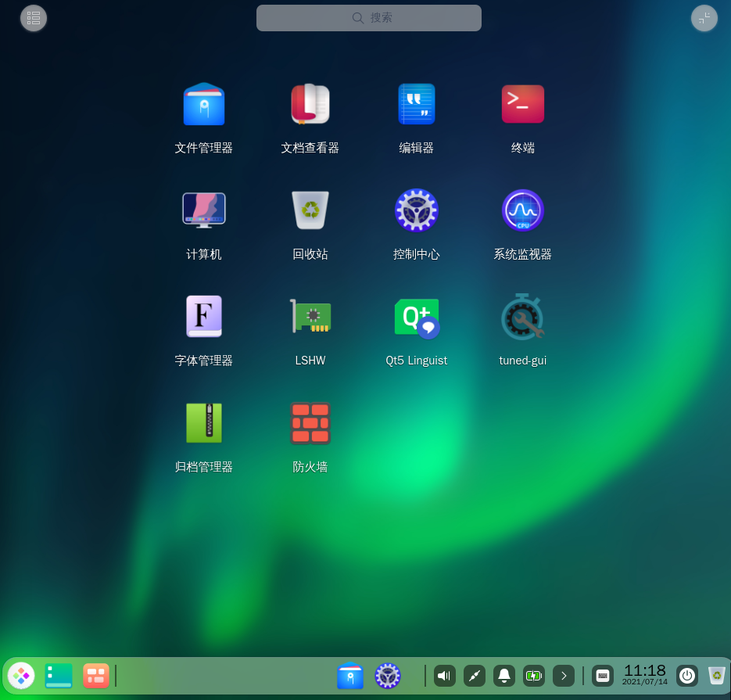Open the Terminal application

522,104
